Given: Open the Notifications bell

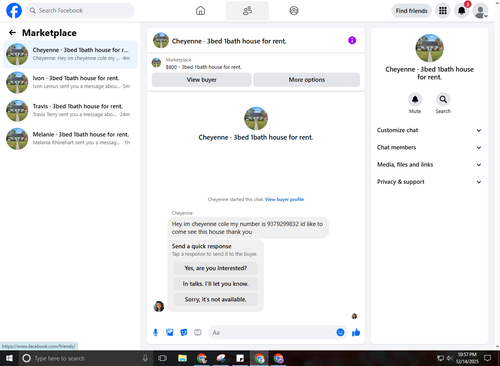Looking at the screenshot, I should coord(462,11).
